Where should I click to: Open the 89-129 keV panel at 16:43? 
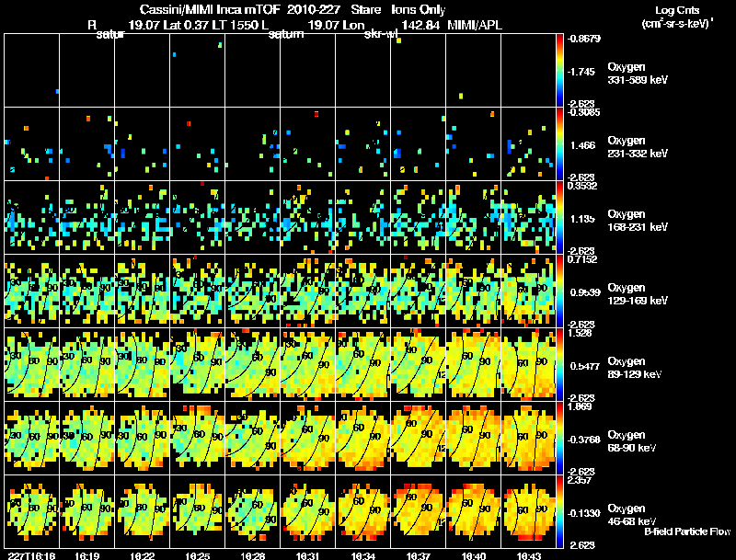pos(528,364)
